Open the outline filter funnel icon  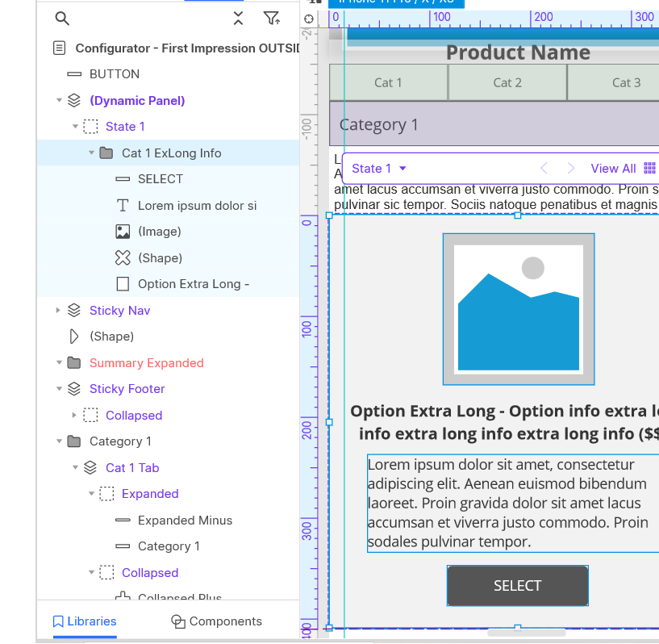coord(272,18)
